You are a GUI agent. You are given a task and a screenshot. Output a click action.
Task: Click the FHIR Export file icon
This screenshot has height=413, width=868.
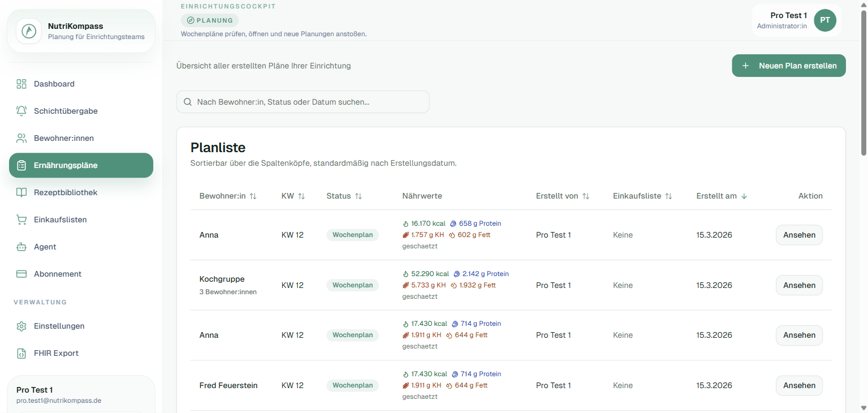21,353
